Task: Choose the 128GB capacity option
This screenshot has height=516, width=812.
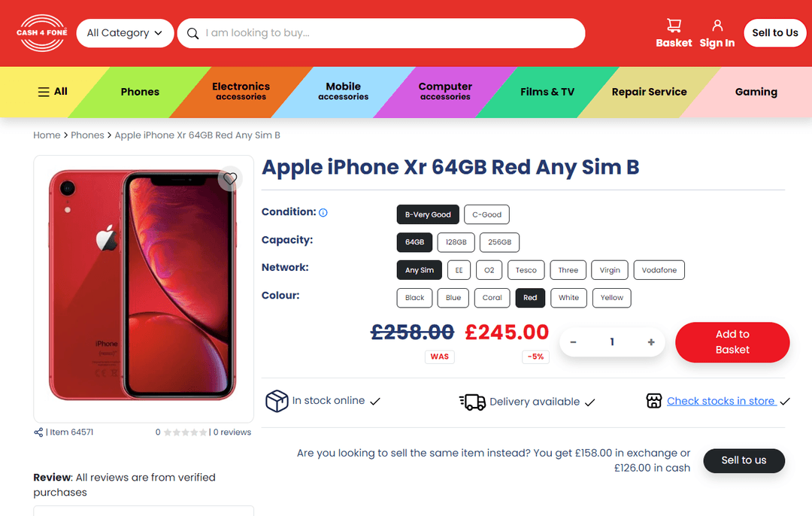Action: tap(456, 242)
